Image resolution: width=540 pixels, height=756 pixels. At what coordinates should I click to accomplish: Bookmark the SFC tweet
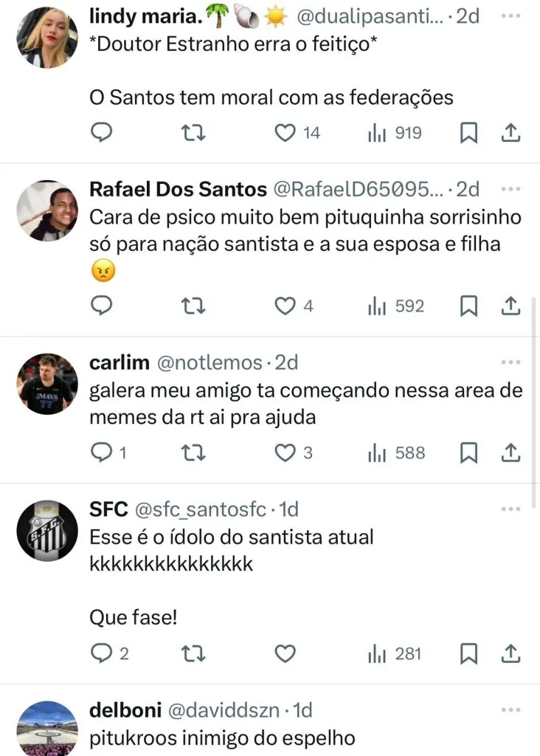pyautogui.click(x=469, y=653)
